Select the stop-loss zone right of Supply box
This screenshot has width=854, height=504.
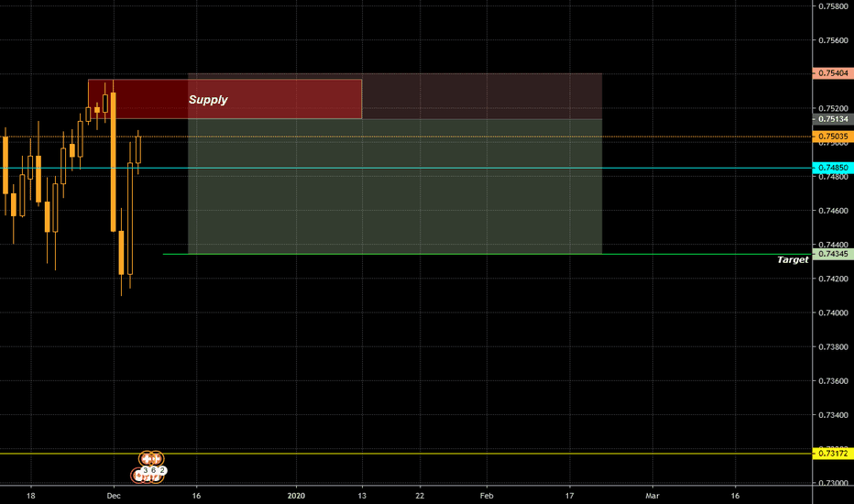[x=481, y=95]
